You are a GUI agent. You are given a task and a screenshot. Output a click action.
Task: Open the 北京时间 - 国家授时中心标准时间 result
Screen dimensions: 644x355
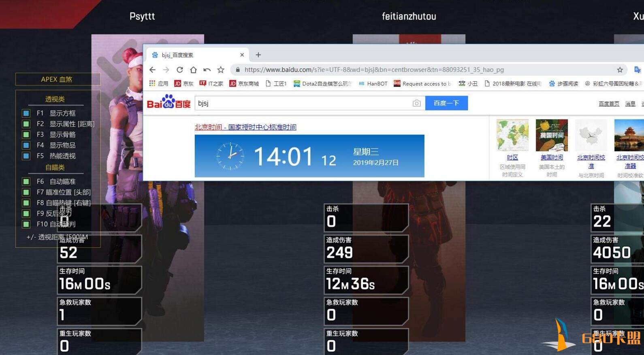tap(245, 127)
